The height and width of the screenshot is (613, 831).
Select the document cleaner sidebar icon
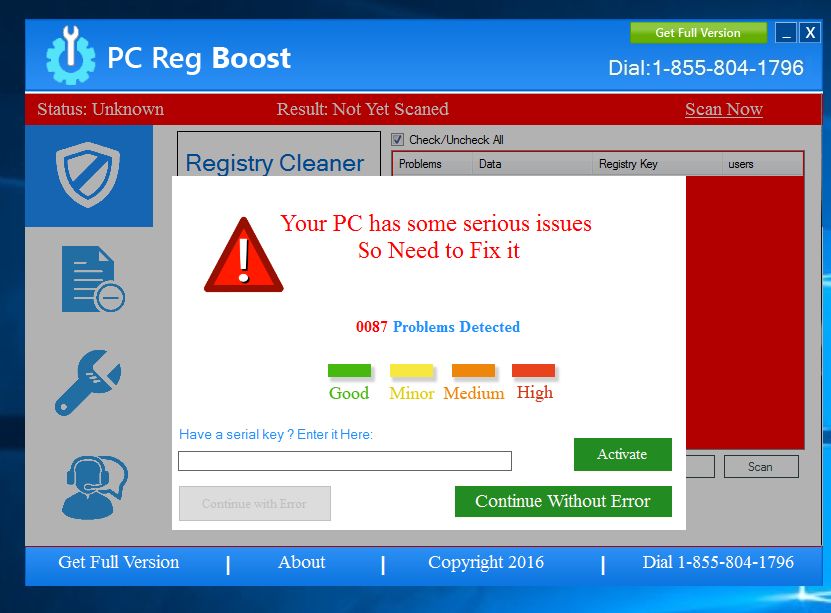click(x=93, y=279)
